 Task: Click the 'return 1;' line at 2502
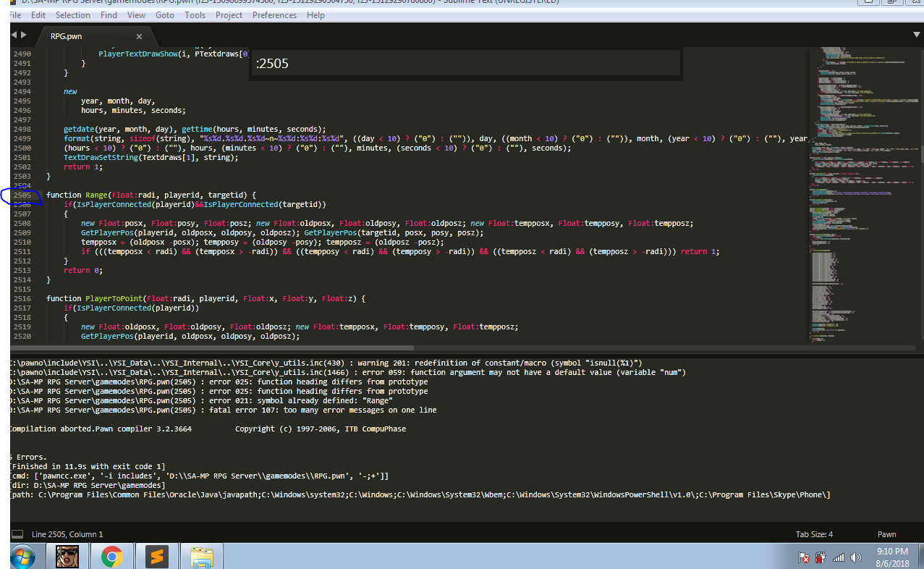coord(83,167)
